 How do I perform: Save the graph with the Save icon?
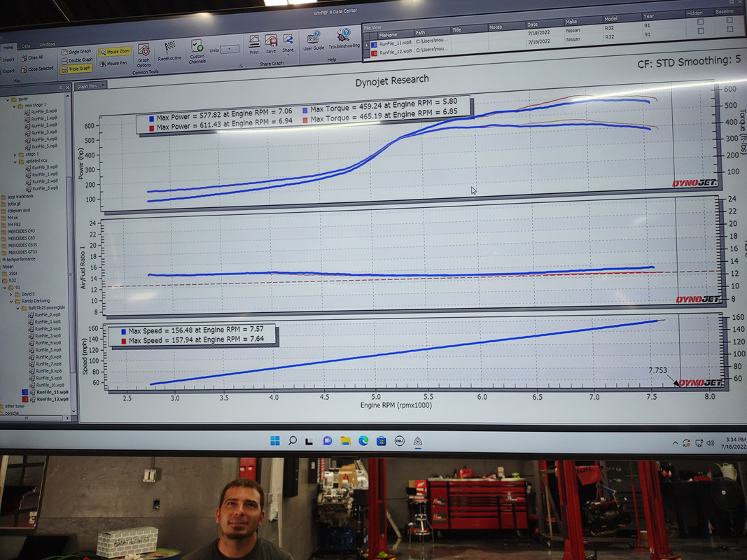[271, 44]
